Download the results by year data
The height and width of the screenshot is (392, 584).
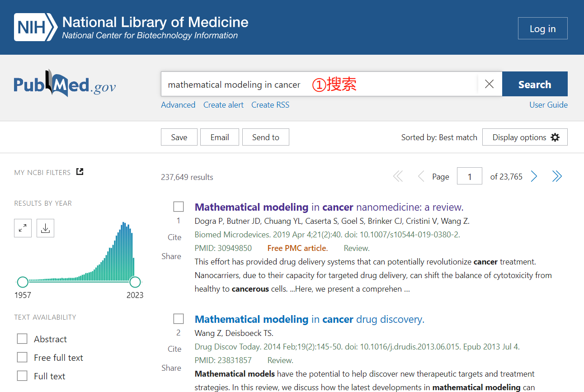pyautogui.click(x=45, y=228)
